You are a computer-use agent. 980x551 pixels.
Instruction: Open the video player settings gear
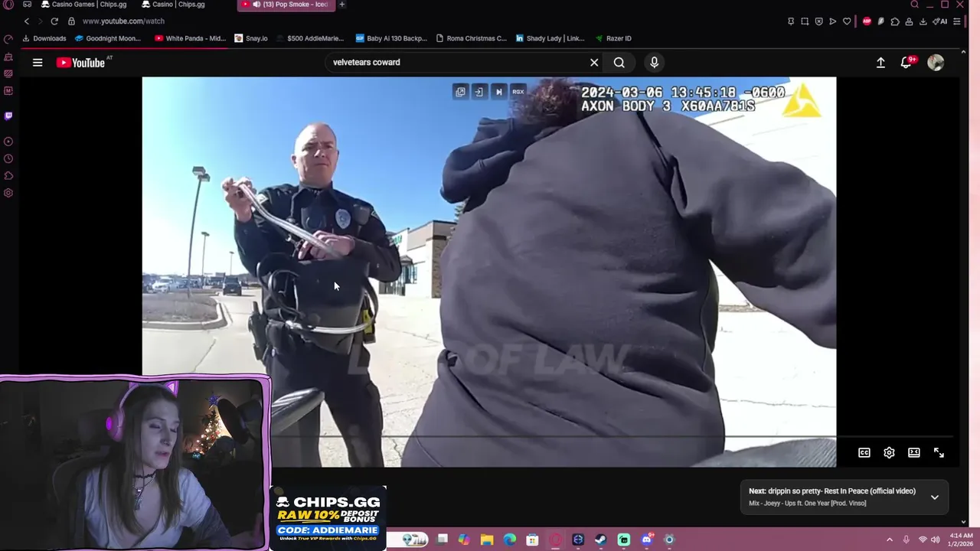(x=889, y=453)
